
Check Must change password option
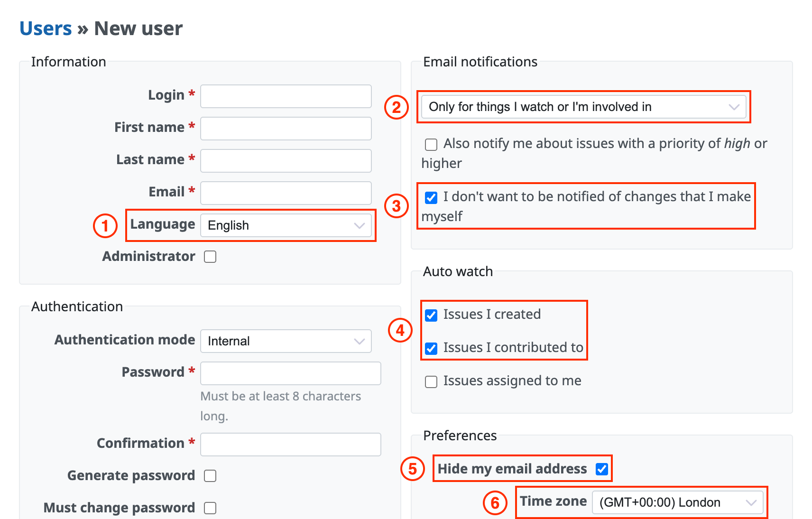coord(210,508)
